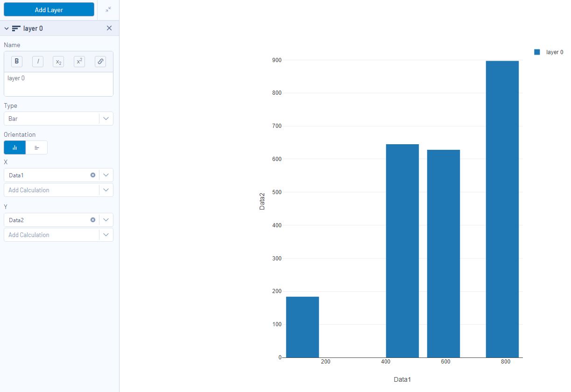The height and width of the screenshot is (392, 571).
Task: Click the sort icon beside layer 0
Action: point(15,28)
